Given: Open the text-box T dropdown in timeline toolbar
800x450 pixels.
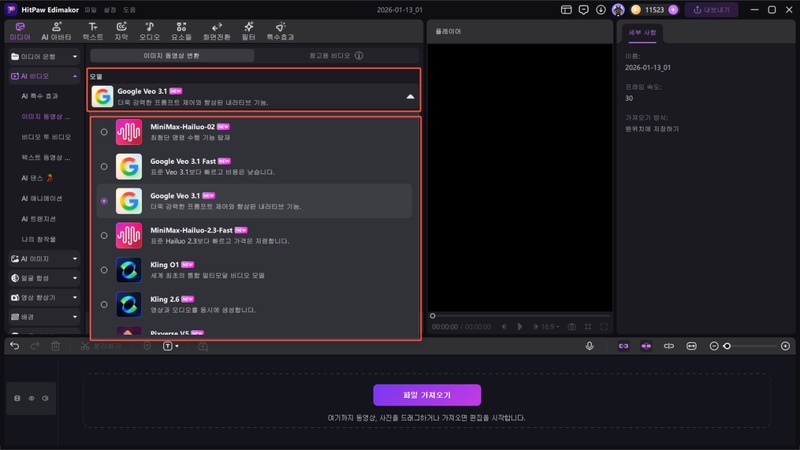Looking at the screenshot, I should [170, 346].
